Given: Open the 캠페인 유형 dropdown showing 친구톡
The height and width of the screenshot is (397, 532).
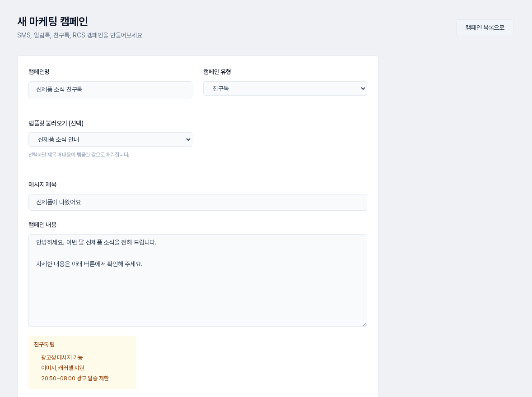Looking at the screenshot, I should [285, 88].
